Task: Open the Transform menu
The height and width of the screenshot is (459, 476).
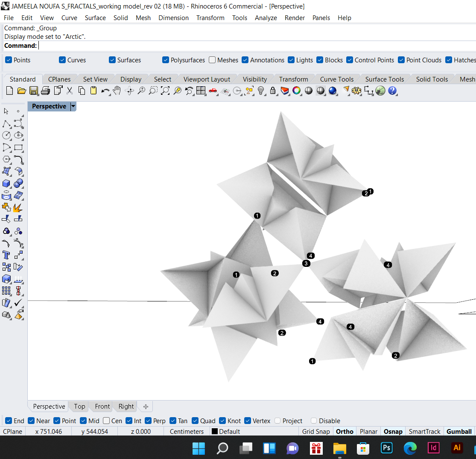Action: coord(210,18)
